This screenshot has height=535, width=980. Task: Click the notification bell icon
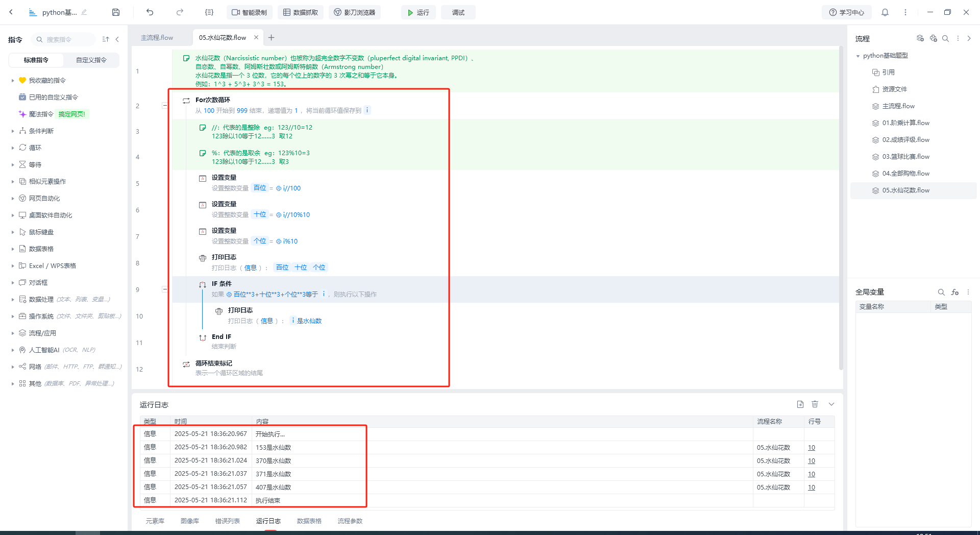click(885, 12)
